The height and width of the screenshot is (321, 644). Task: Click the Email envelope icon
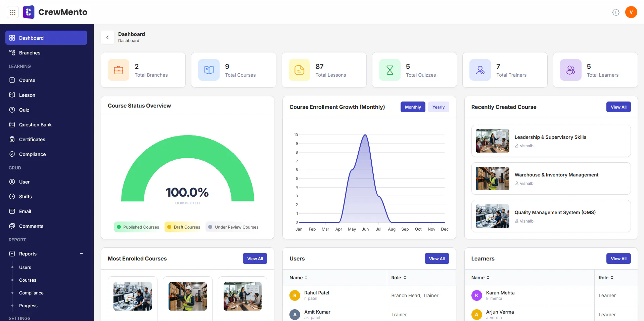(12, 211)
